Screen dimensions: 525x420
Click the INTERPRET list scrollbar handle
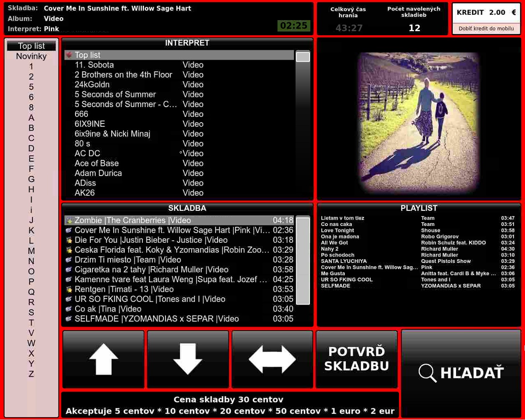(303, 57)
